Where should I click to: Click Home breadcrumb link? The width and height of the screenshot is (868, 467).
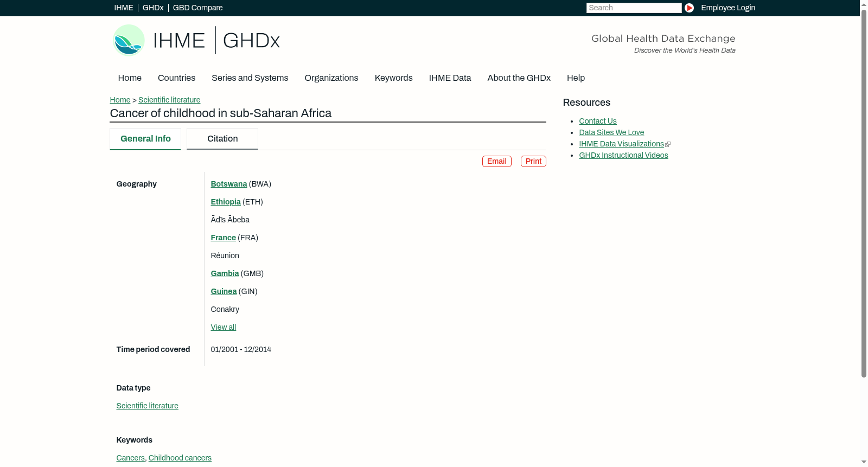coord(120,100)
